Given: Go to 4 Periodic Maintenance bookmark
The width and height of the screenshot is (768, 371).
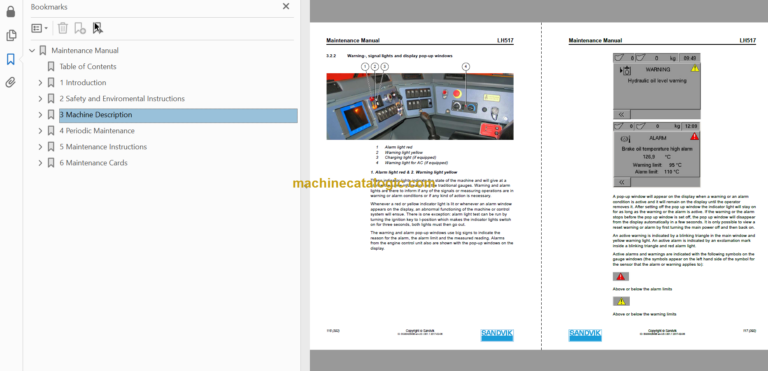Looking at the screenshot, I should point(97,131).
